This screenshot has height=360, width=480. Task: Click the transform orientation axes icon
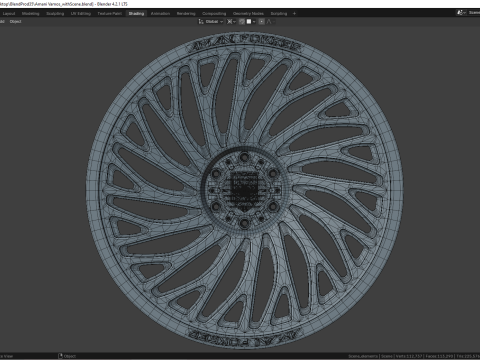tap(201, 22)
